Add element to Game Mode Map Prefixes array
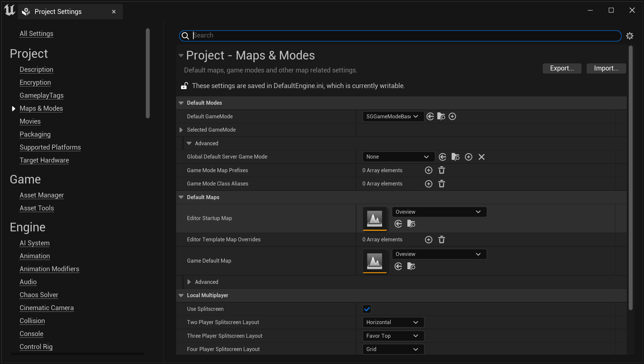Viewport: 644px width, 364px height. tap(428, 170)
